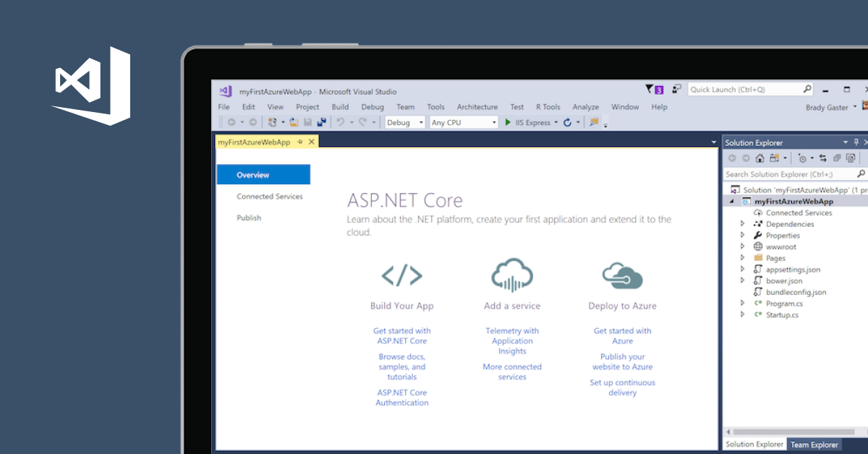Image resolution: width=868 pixels, height=454 pixels.
Task: Expand the wwwroot folder node
Action: click(742, 247)
